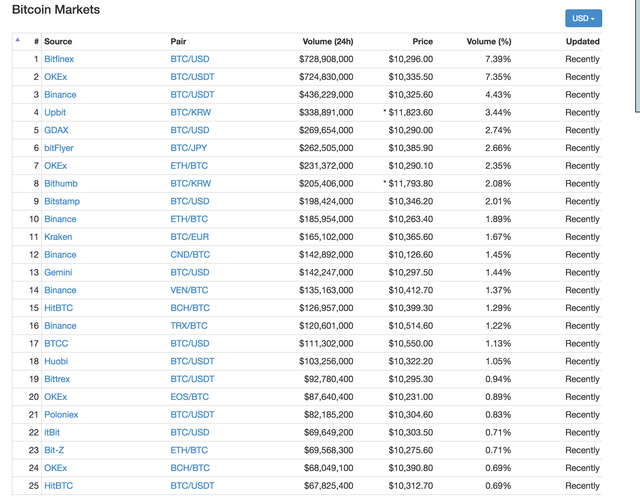
Task: Open OKEx link in row 2
Action: 56,77
